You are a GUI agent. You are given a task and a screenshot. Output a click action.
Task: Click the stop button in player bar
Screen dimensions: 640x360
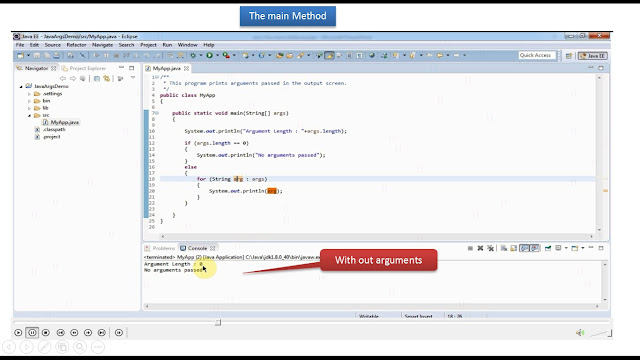46,333
